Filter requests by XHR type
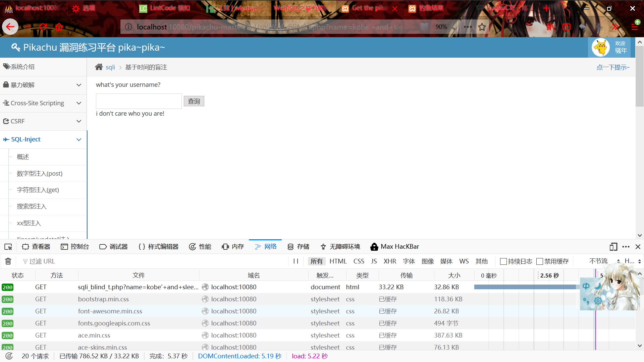 click(390, 261)
